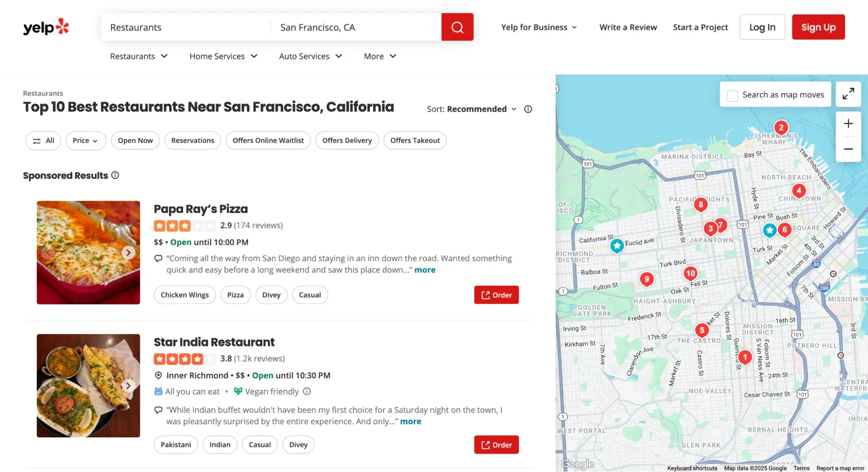Show next photo for Star India Restaurant

click(x=129, y=386)
